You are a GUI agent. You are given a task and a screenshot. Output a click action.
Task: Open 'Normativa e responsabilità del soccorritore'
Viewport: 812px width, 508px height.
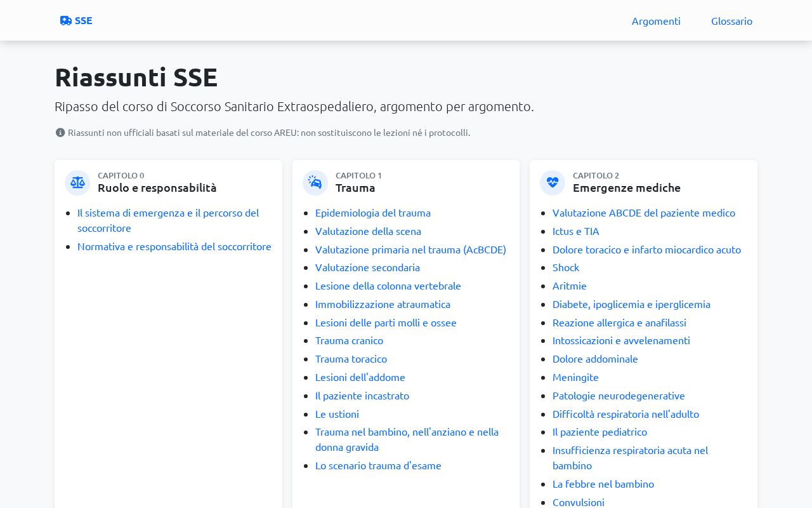pyautogui.click(x=174, y=246)
